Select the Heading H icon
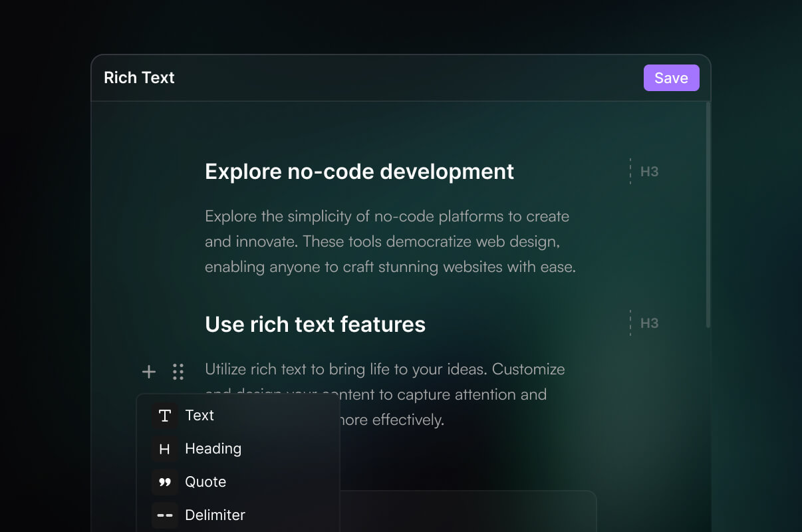The width and height of the screenshot is (802, 532). coord(165,449)
